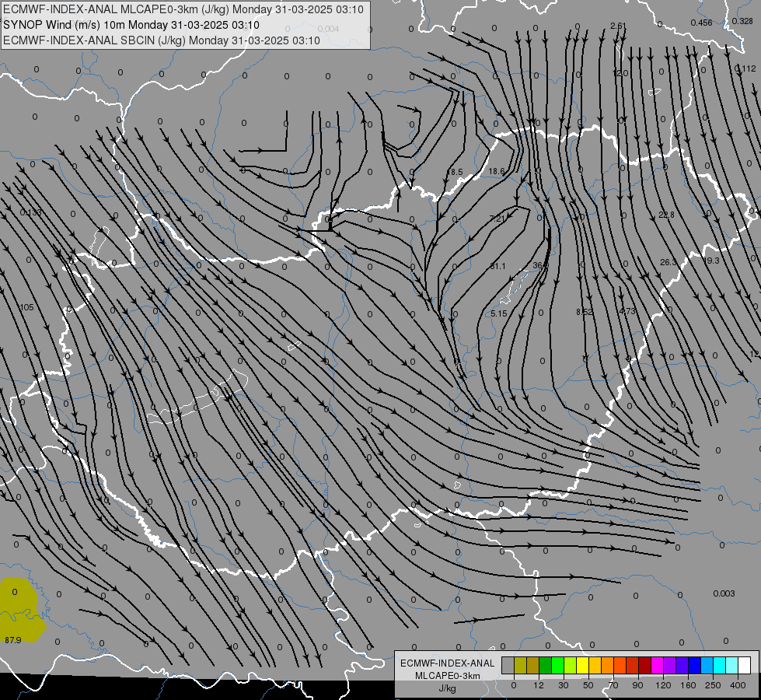This screenshot has width=761, height=700.
Task: Pick the pure blue legend swatch
Action: (694, 665)
